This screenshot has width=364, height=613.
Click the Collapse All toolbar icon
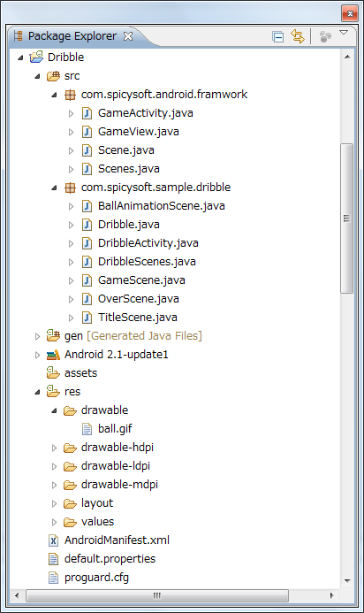[277, 37]
